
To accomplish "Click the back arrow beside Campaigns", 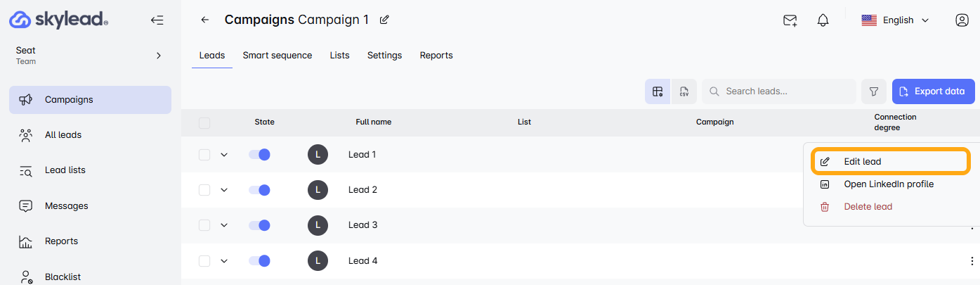I will (205, 20).
